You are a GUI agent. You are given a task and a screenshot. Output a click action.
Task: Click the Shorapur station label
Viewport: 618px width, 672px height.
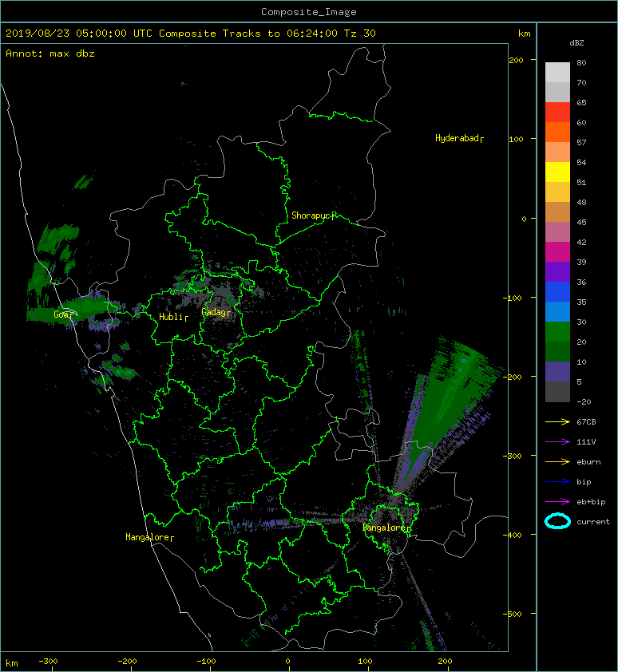(x=314, y=215)
